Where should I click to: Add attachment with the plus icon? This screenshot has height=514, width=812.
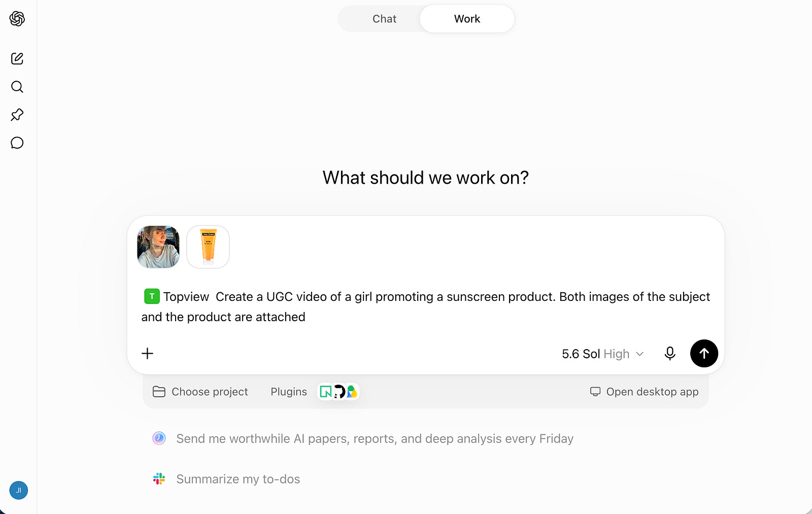(147, 354)
